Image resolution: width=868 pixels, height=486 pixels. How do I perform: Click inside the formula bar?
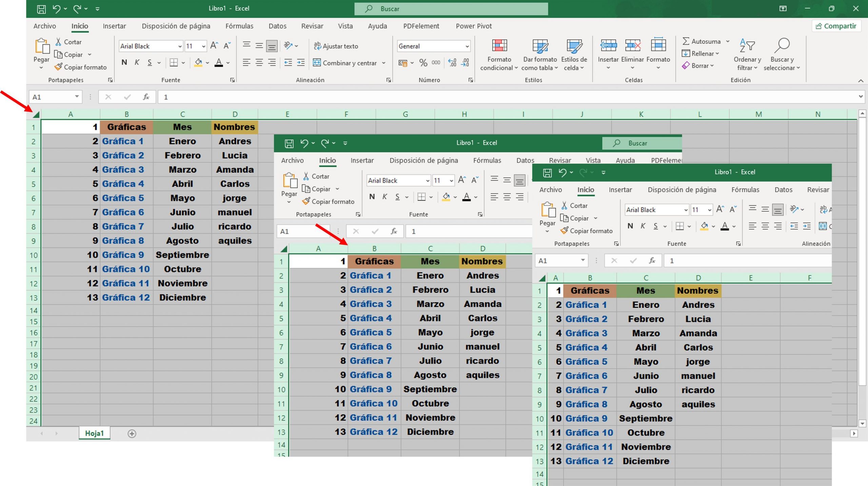(305, 97)
